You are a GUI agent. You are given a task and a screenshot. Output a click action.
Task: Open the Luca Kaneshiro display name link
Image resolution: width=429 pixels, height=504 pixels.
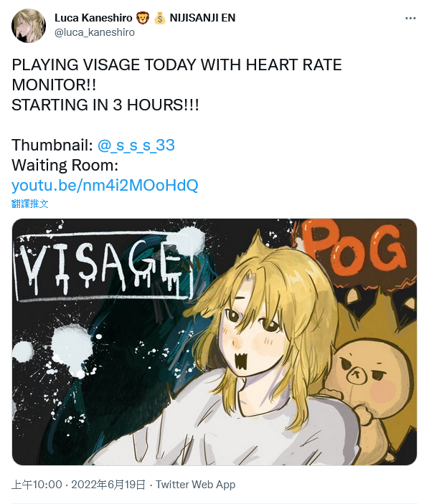(93, 18)
